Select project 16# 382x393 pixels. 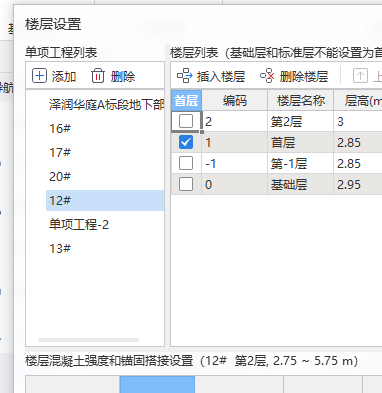click(x=105, y=128)
